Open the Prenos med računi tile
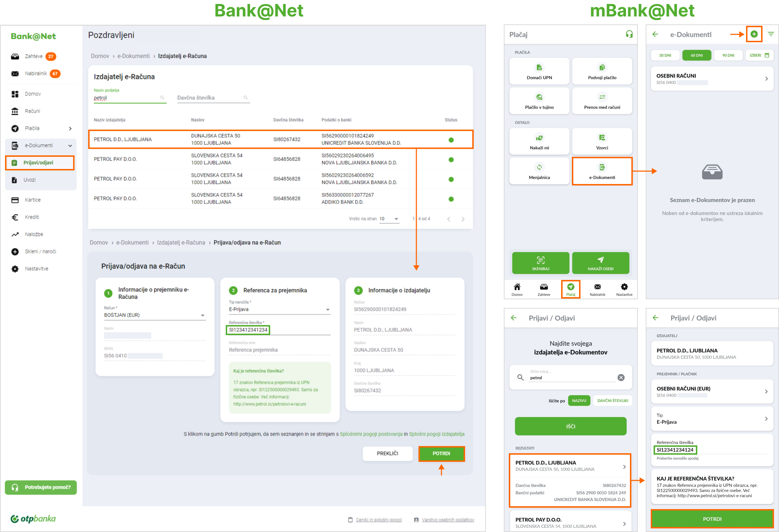This screenshot has height=532, width=779. point(602,101)
